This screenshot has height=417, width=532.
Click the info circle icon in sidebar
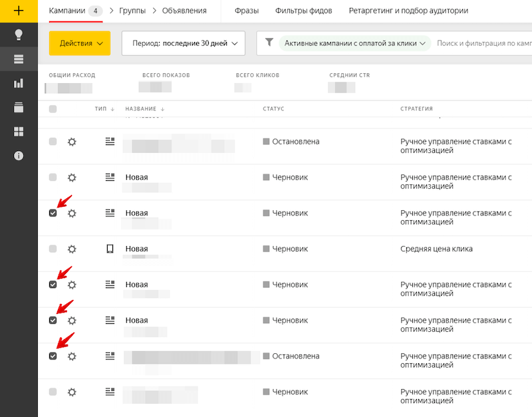(19, 155)
